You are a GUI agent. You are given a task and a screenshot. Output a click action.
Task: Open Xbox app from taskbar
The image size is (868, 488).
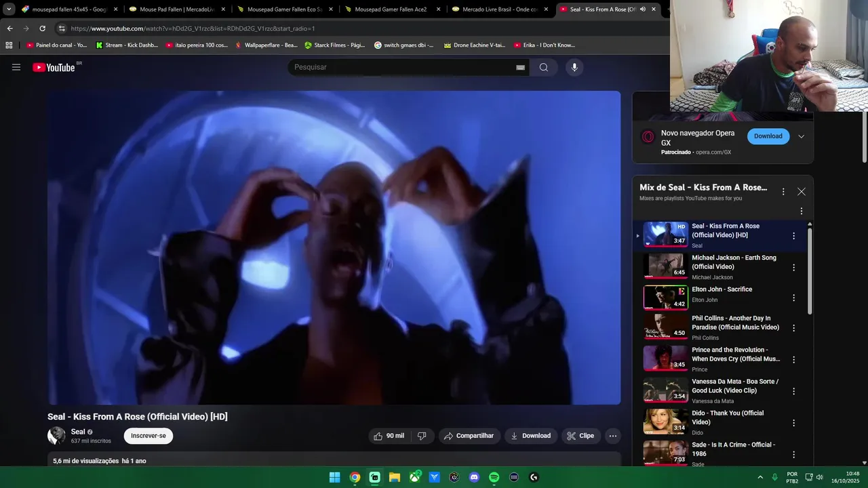click(x=414, y=477)
